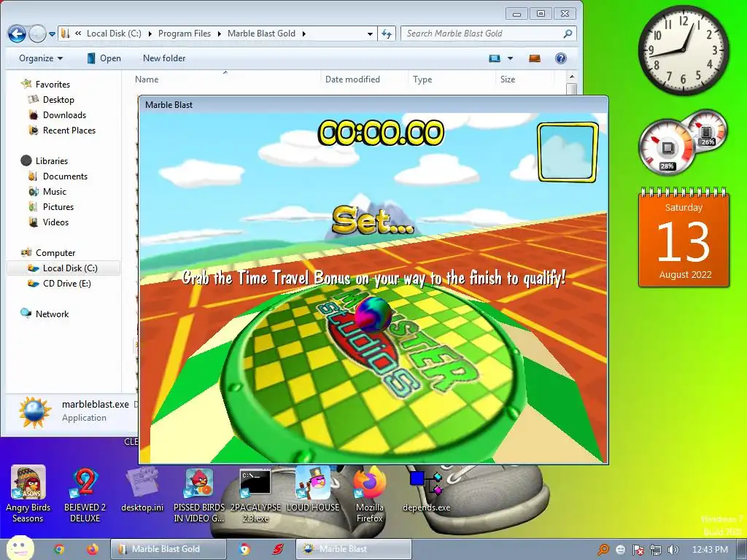Screen dimensions: 747x560
Task: Select Favorites in navigation pane
Action: pos(53,85)
